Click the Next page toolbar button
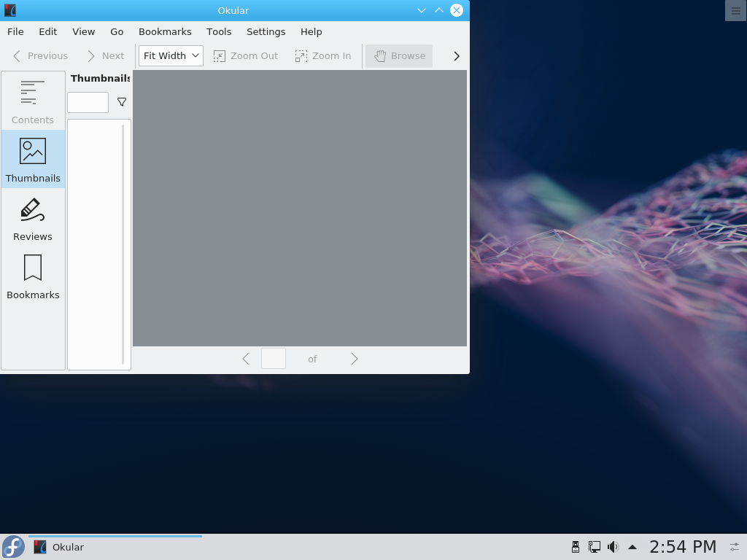 [105, 56]
